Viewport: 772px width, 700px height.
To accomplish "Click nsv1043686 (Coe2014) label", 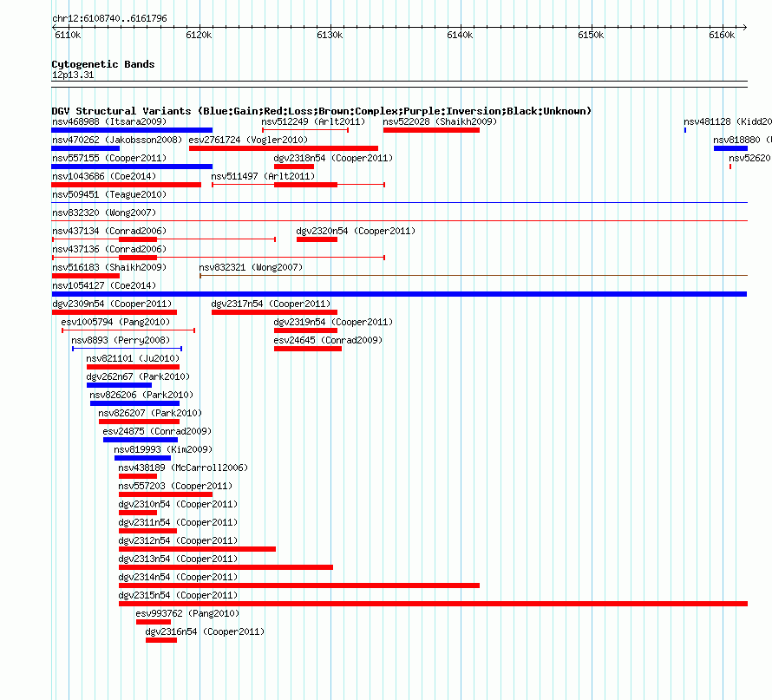I will click(104, 176).
